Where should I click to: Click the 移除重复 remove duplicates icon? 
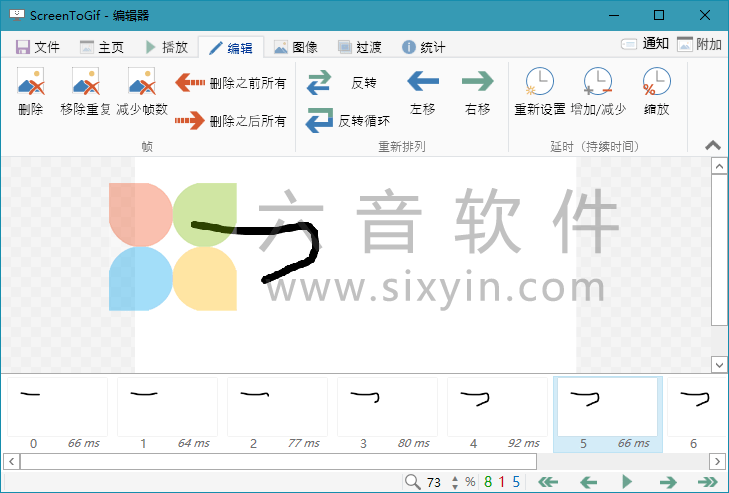click(x=86, y=82)
